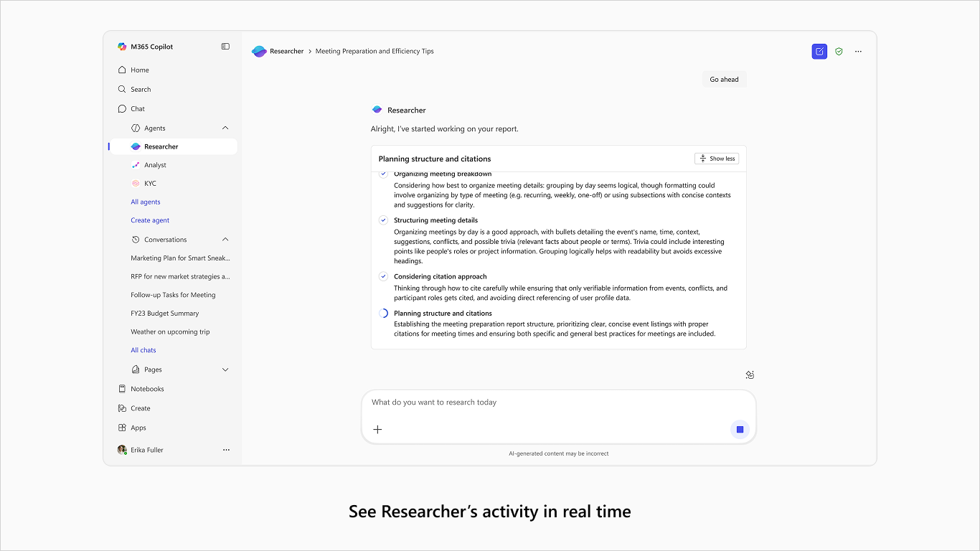The image size is (980, 551).
Task: Click Planning structure and citations panel heading
Action: [x=435, y=159]
